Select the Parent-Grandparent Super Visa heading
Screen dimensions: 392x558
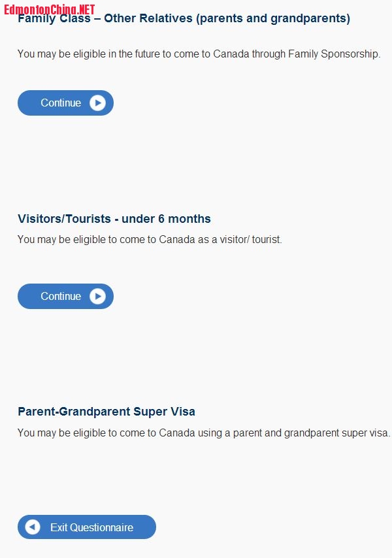coord(106,412)
